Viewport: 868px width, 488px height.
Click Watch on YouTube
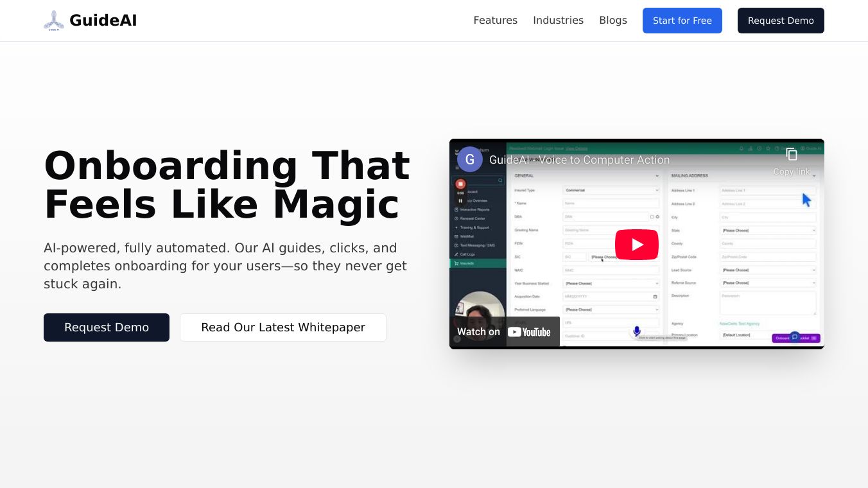[505, 332]
